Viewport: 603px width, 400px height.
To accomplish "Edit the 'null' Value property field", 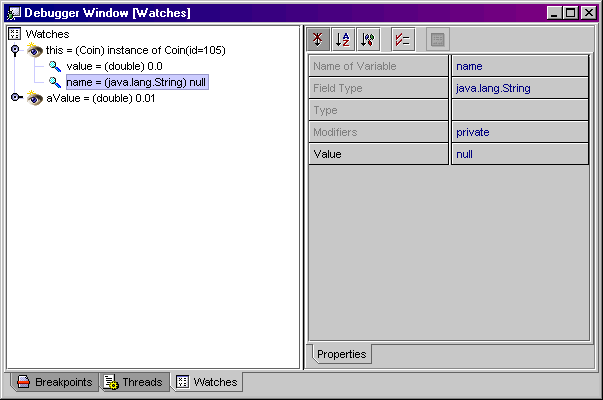I will point(520,154).
